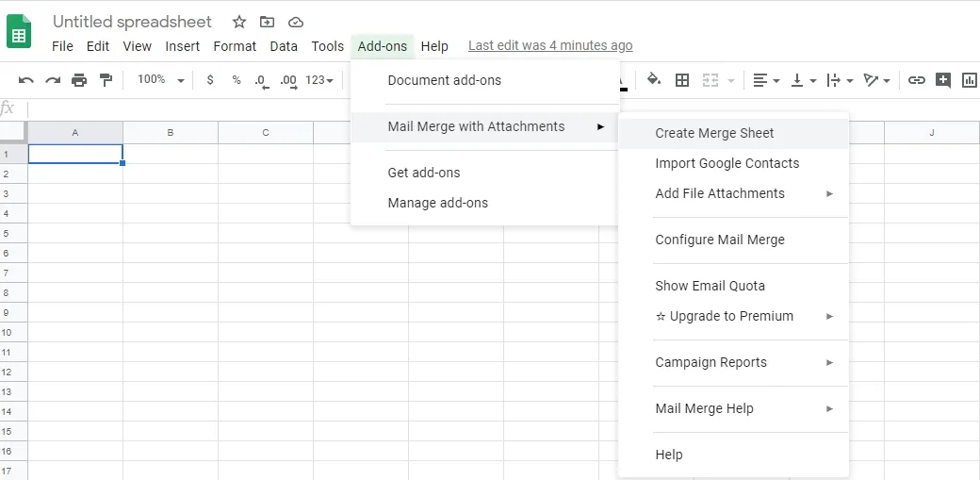Select column B header

coord(171,133)
